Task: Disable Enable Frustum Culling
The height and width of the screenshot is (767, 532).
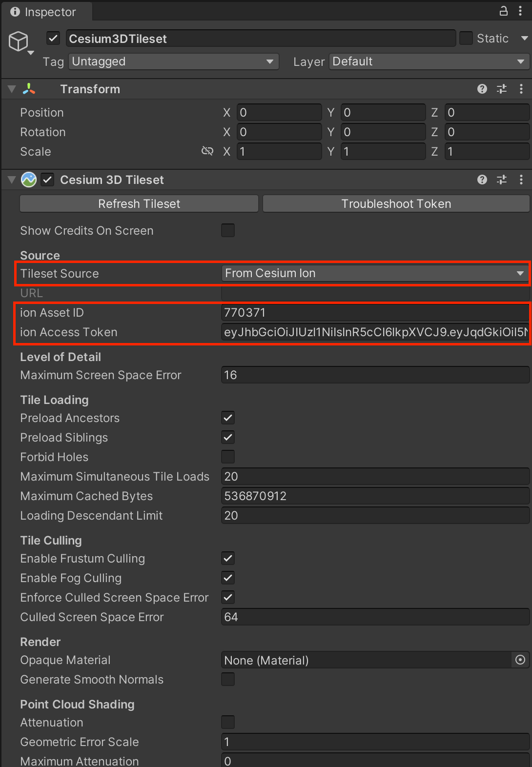Action: click(228, 558)
